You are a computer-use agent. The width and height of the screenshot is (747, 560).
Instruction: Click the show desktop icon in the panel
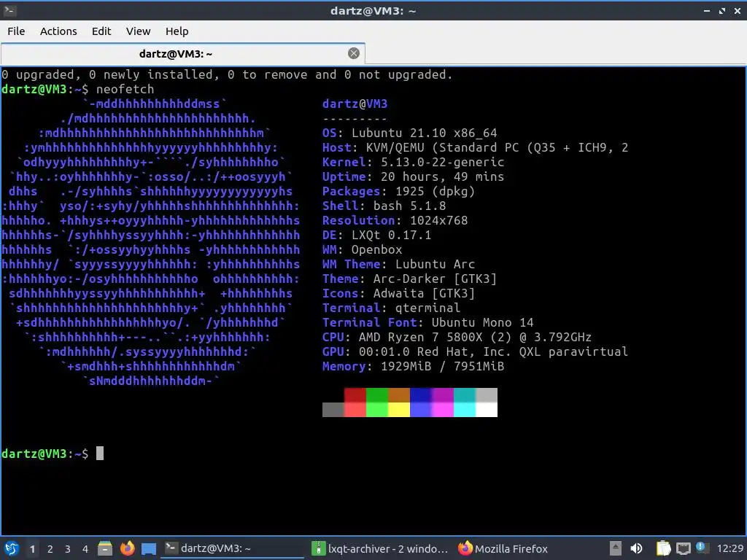point(149,548)
